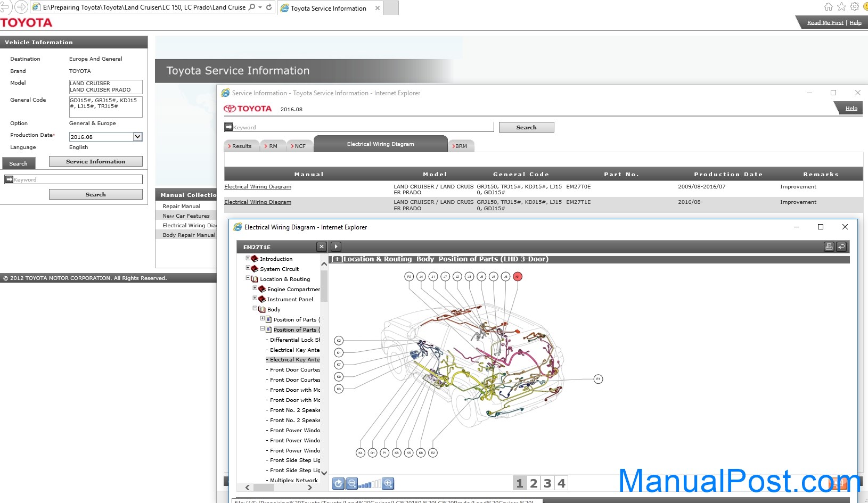Select the E2 connector marker
Screen dimensions: 868x503
(x=433, y=453)
